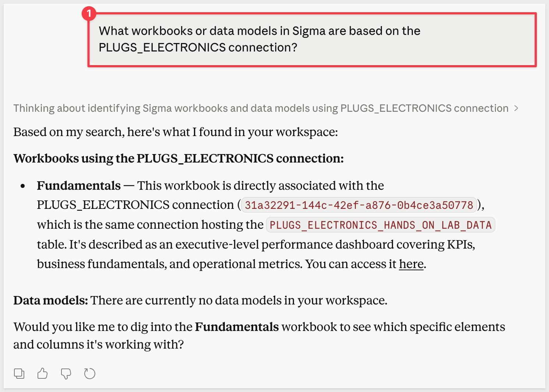The width and height of the screenshot is (549, 392).
Task: Click the PLUGS_ELECTRONICS_HANDS_ON_LAB_DATA table name
Action: (x=380, y=225)
